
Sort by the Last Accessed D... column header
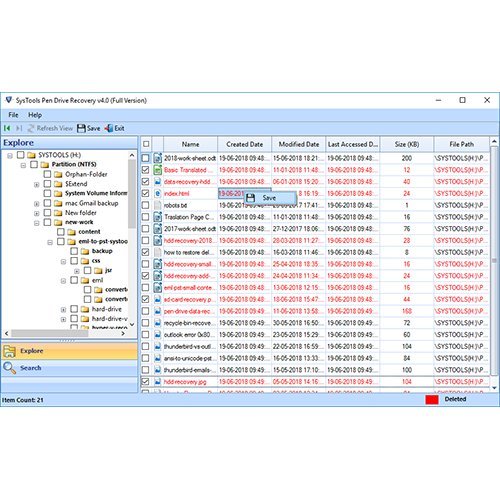point(353,144)
